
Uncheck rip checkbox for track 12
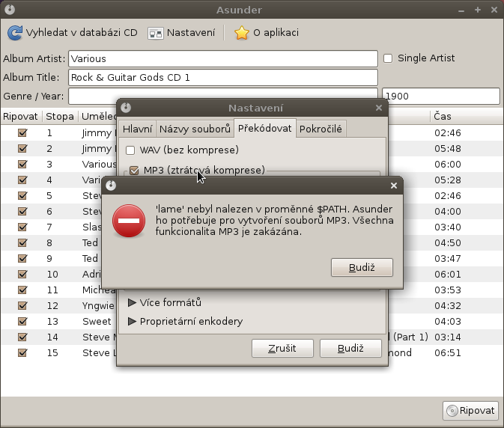coord(22,306)
